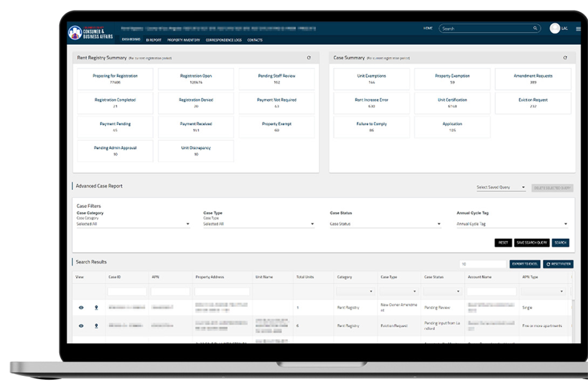Open the Case Status filter dropdown
Image resolution: width=588 pixels, height=392 pixels.
click(x=439, y=224)
